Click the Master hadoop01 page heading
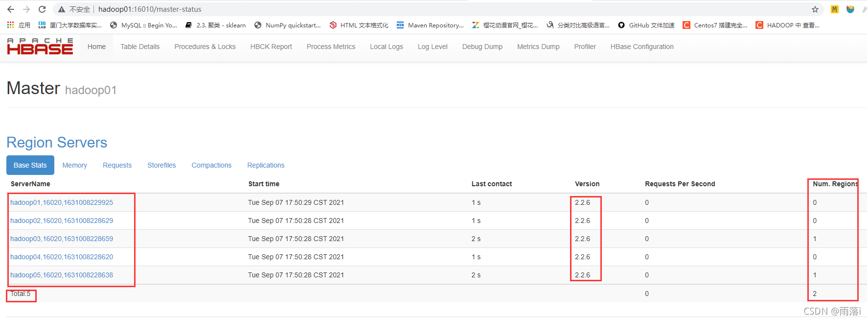 click(62, 89)
